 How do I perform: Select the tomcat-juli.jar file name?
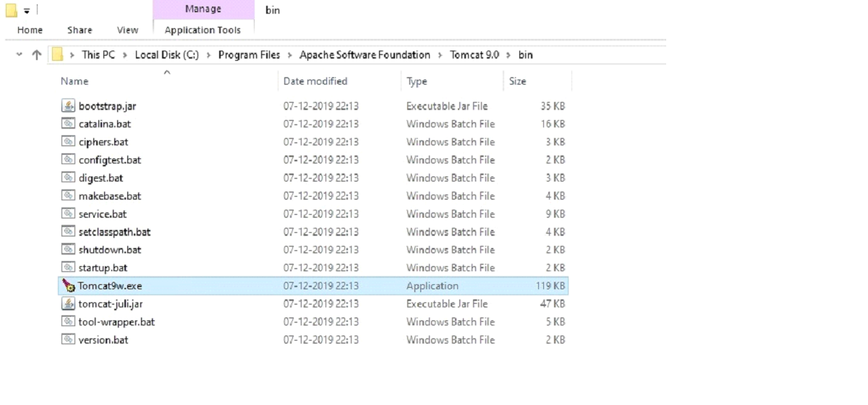[x=112, y=304]
